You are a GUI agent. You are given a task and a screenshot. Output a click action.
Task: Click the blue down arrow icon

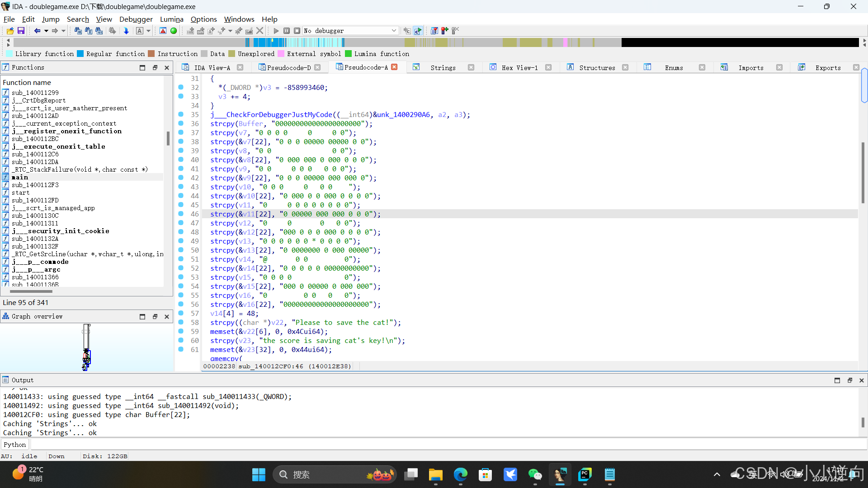[126, 31]
